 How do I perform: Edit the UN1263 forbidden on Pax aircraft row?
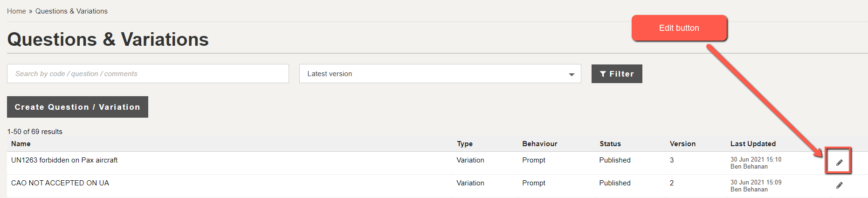tap(839, 162)
